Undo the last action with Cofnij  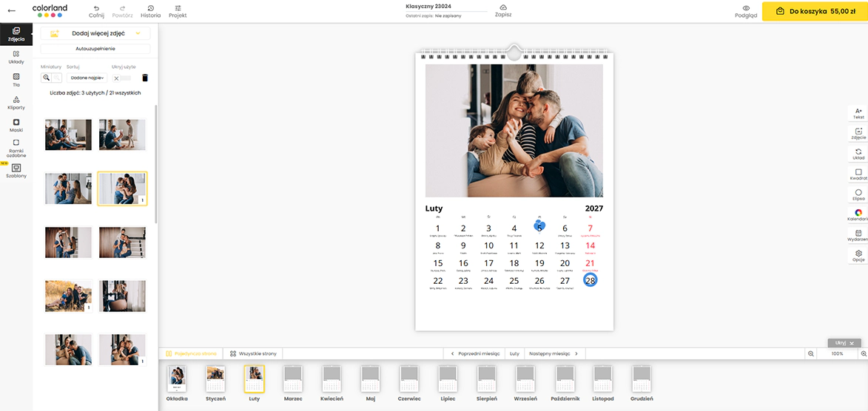coord(96,11)
